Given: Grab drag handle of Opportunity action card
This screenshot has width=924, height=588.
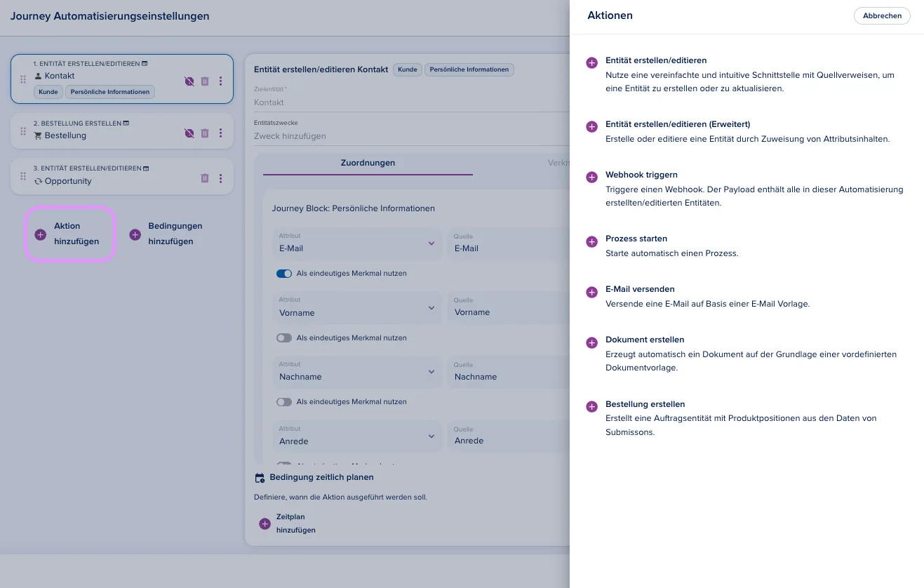Looking at the screenshot, I should coord(23,177).
